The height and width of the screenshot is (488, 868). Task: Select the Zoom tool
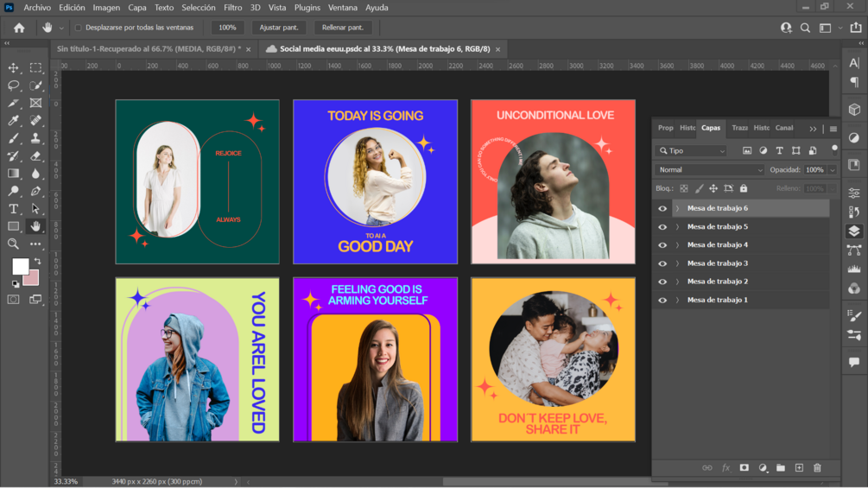14,244
